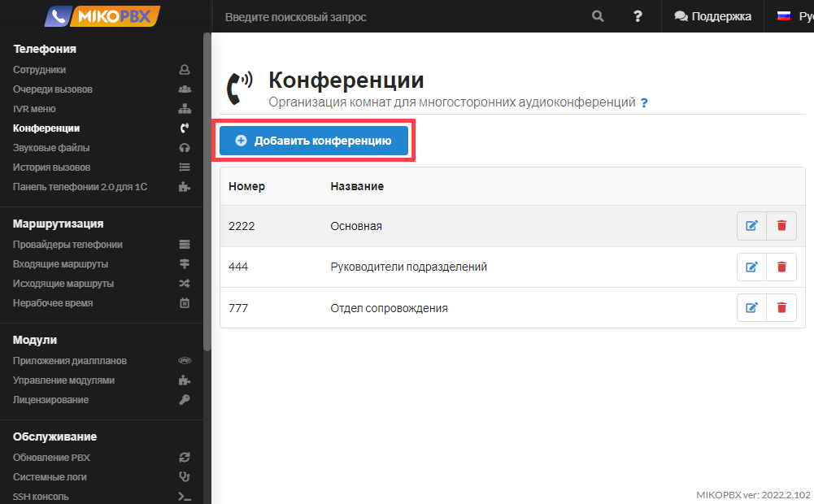Click the search query input field
Image resolution: width=814 pixels, height=504 pixels.
(398, 17)
